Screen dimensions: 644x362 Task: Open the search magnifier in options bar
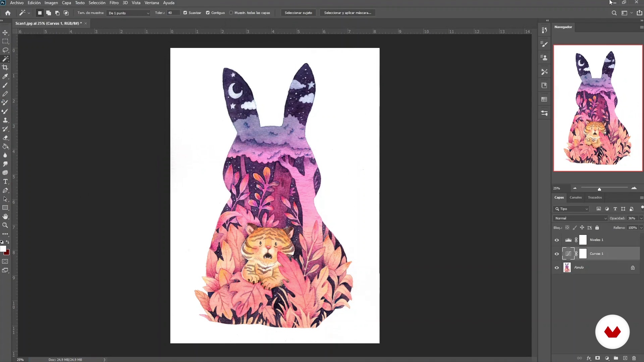click(x=614, y=13)
